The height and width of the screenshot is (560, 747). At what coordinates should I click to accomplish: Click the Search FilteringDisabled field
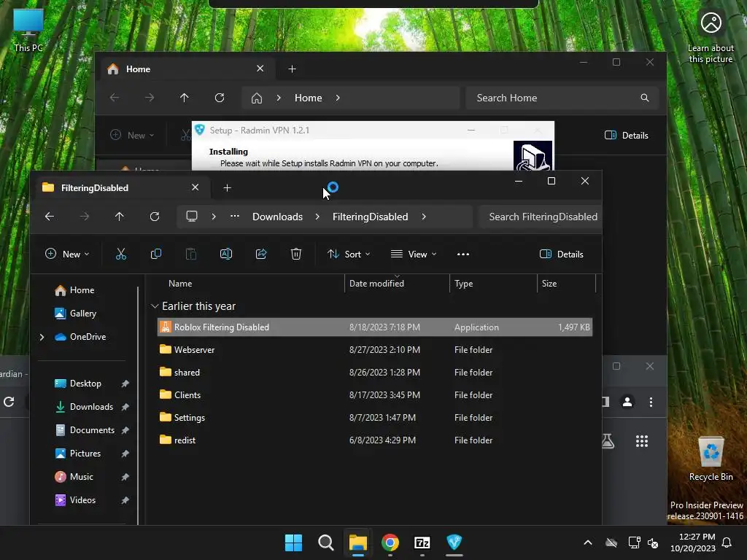point(541,217)
